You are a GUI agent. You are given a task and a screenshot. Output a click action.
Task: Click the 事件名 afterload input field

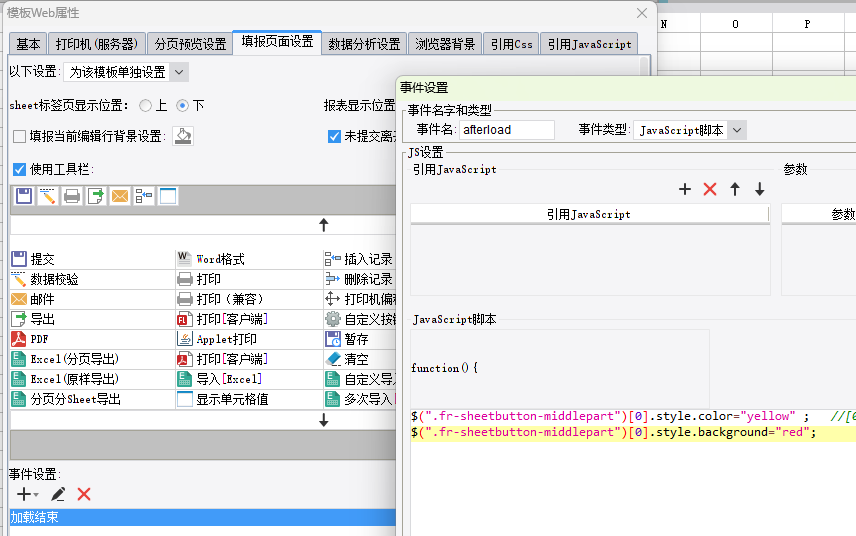tap(507, 130)
